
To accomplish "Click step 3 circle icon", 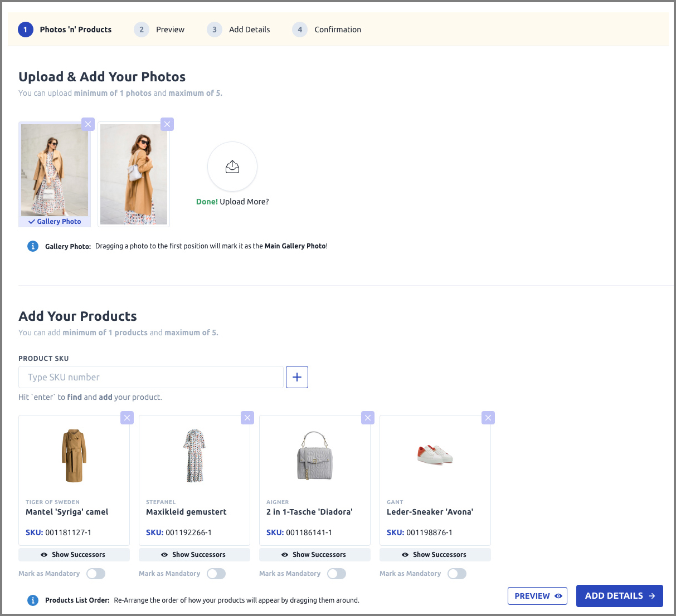I will click(215, 30).
